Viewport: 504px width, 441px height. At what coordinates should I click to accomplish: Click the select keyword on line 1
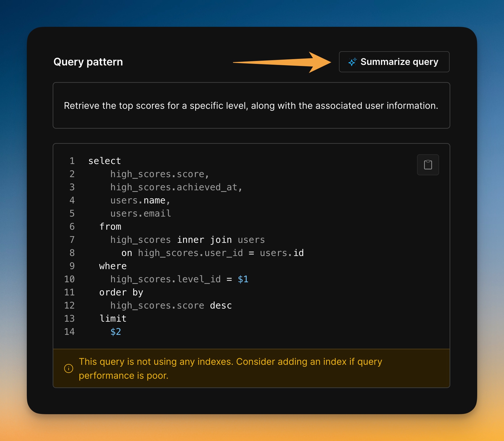(x=105, y=161)
